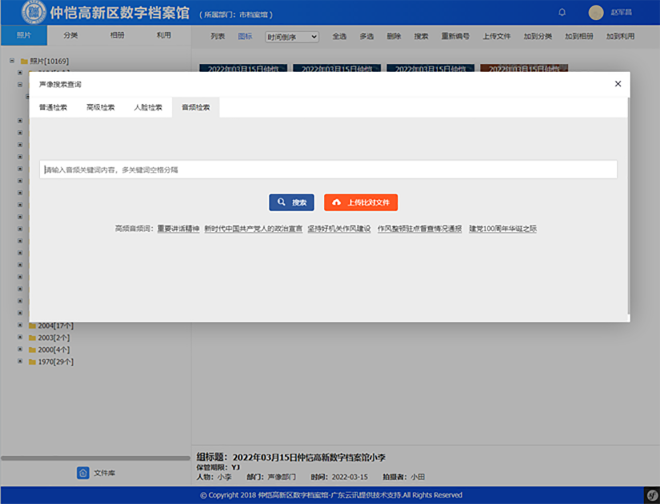Click the 1970[29个] folder icon
Image resolution: width=660 pixels, height=504 pixels.
pyautogui.click(x=32, y=362)
